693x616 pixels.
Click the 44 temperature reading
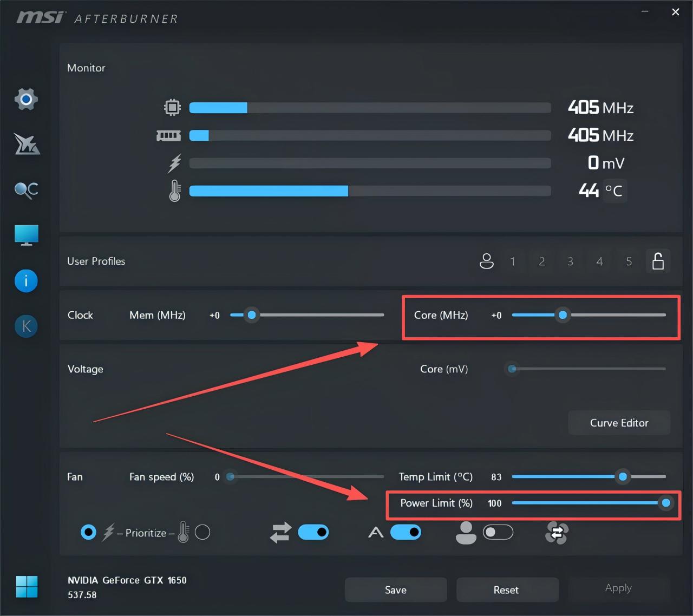click(589, 190)
